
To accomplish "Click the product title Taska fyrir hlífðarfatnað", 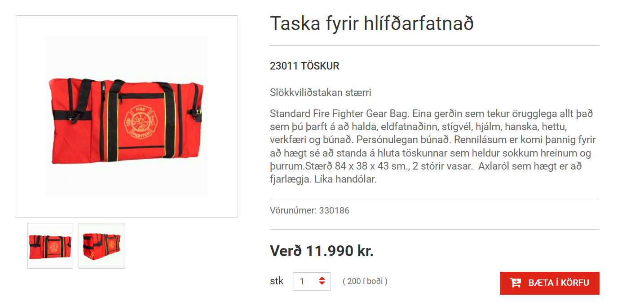I will (x=372, y=23).
